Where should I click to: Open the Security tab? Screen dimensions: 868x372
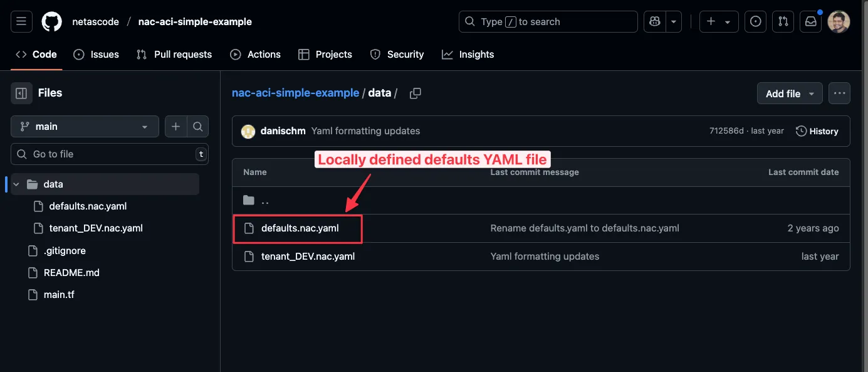click(397, 55)
